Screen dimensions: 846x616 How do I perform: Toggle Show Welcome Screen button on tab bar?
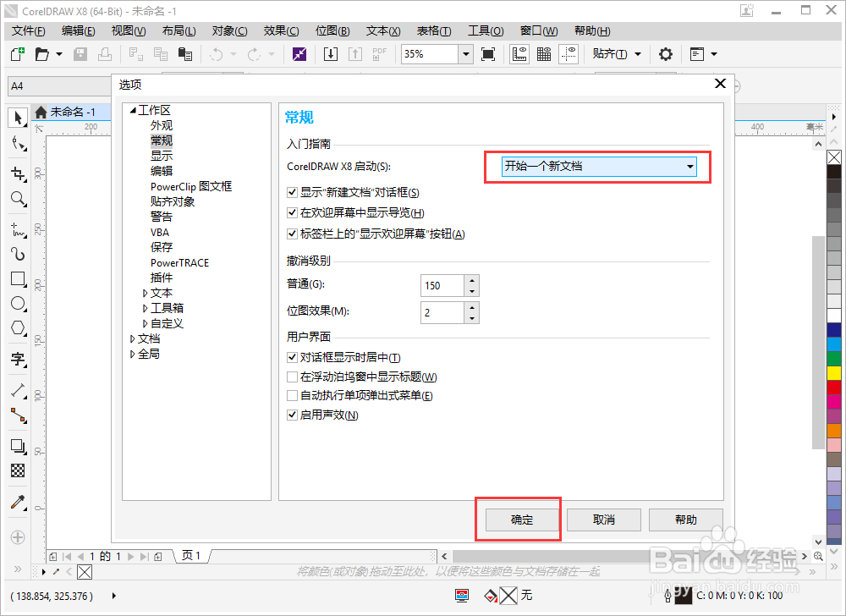click(292, 234)
